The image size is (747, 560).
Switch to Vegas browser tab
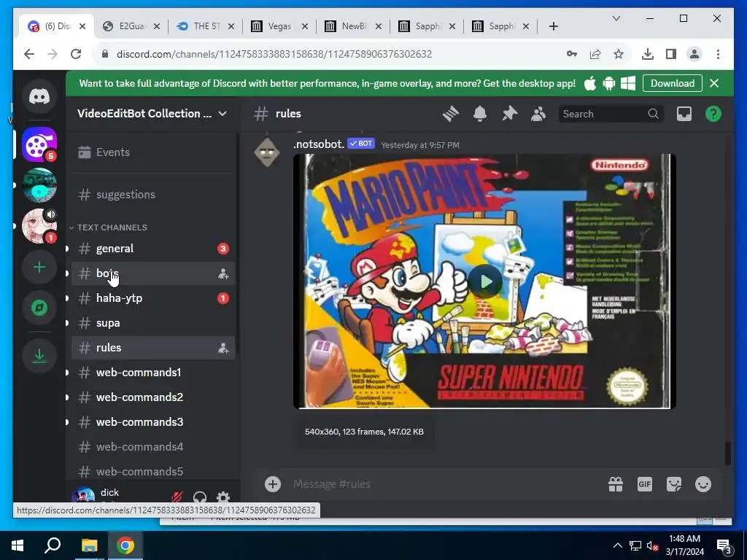pyautogui.click(x=279, y=26)
